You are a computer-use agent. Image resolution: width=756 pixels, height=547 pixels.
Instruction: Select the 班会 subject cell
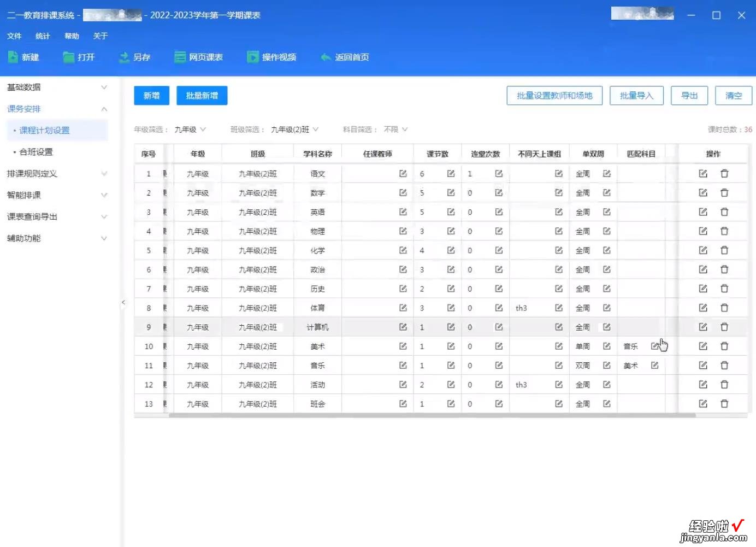point(318,404)
